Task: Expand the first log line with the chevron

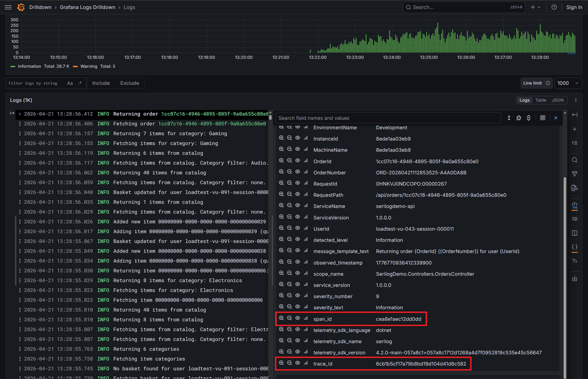Action: pyautogui.click(x=19, y=114)
